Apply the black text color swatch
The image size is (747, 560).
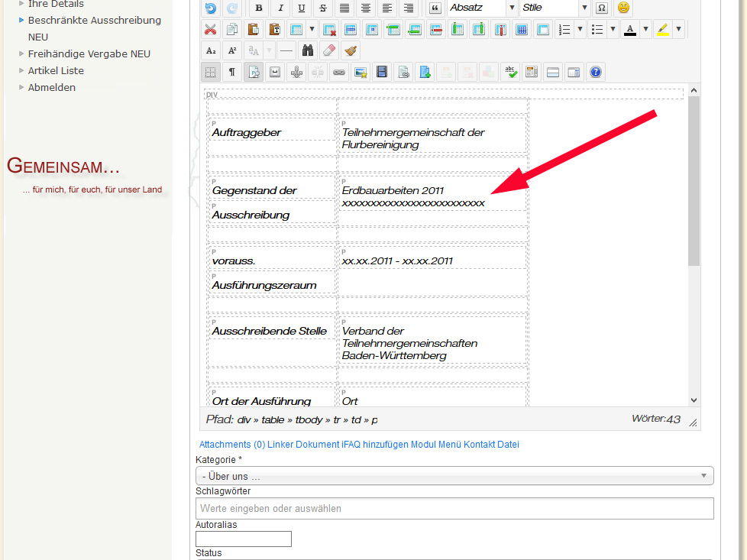pos(630,30)
